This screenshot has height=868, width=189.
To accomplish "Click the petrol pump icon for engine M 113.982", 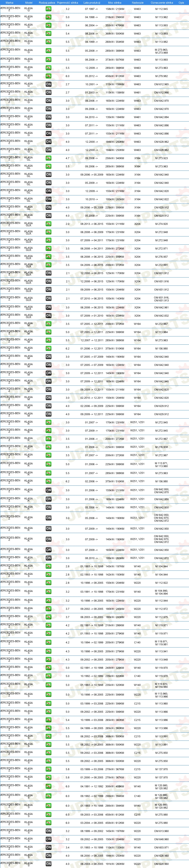I will (49, 42).
